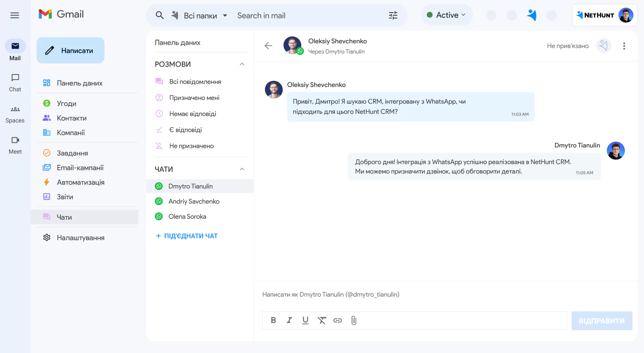Click the Gmail logo
This screenshot has height=353, width=644.
(61, 14)
